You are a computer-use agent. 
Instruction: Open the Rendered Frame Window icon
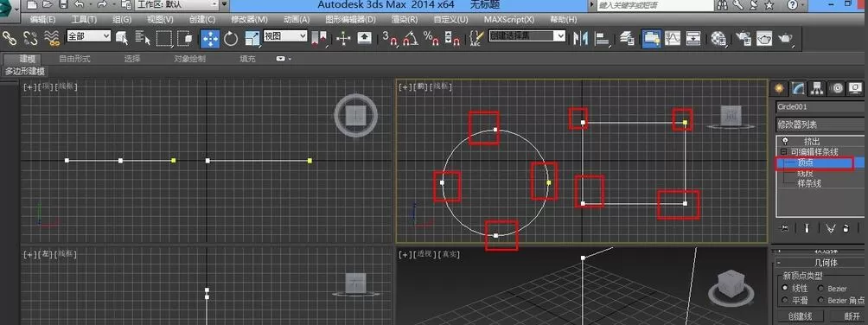pos(764,38)
